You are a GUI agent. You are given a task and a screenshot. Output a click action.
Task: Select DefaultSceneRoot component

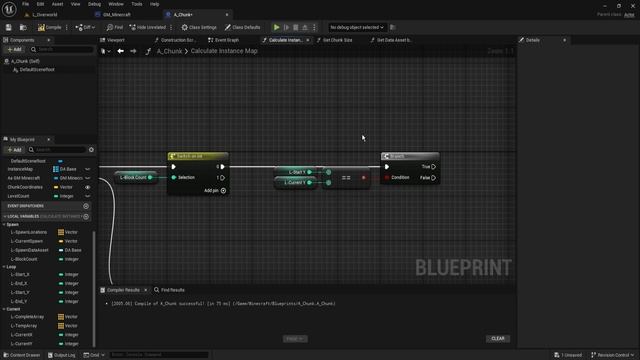37,70
